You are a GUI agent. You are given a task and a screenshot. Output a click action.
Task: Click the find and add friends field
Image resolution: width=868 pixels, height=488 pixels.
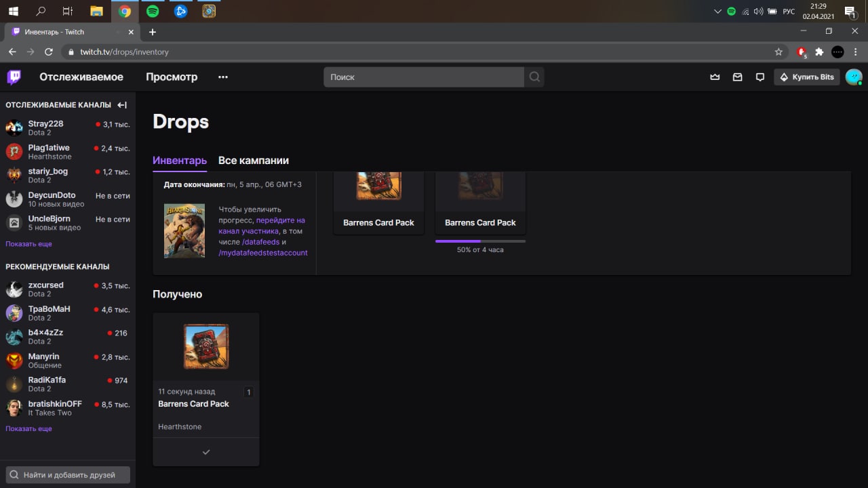point(68,474)
